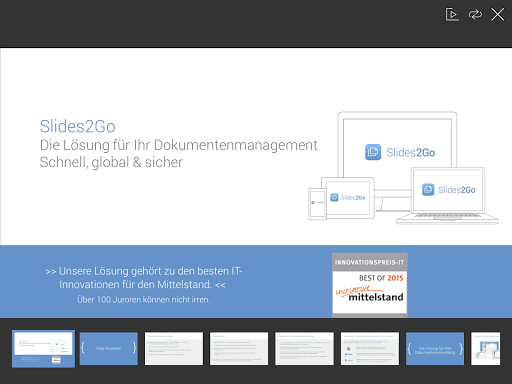Go to the fifth slide thumbnail
Image resolution: width=512 pixels, height=384 pixels.
coord(304,348)
